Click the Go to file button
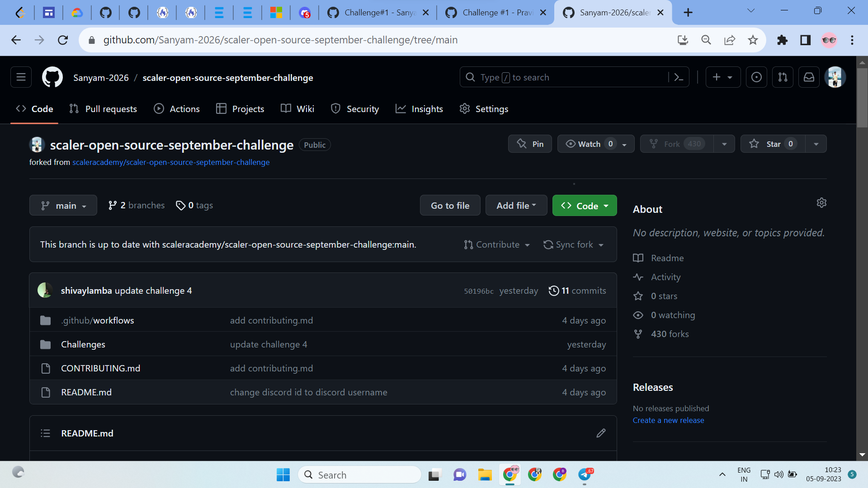 [450, 205]
